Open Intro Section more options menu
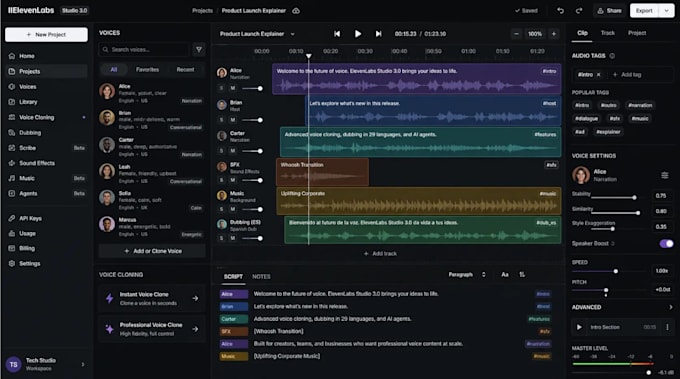The width and height of the screenshot is (680, 379). coord(667,327)
